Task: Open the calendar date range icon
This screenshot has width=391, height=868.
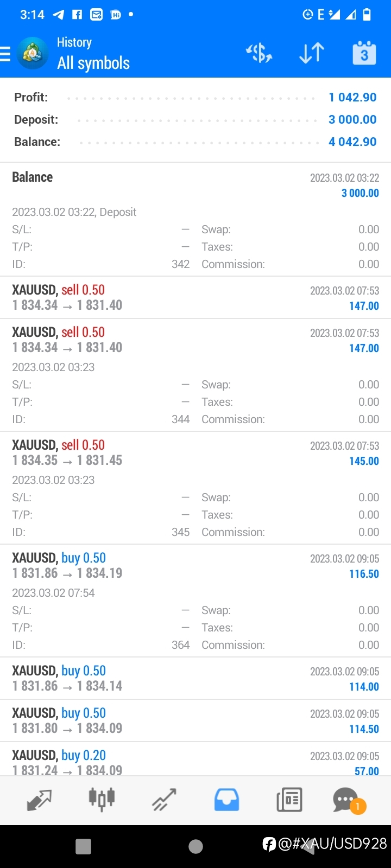Action: click(364, 53)
